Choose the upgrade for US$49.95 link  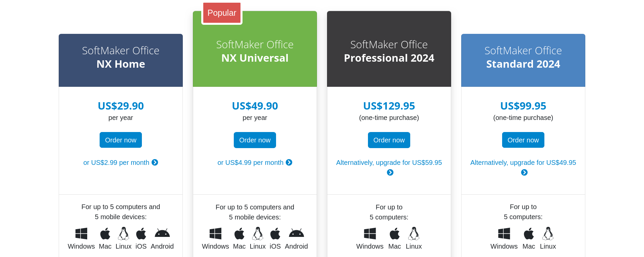(523, 167)
